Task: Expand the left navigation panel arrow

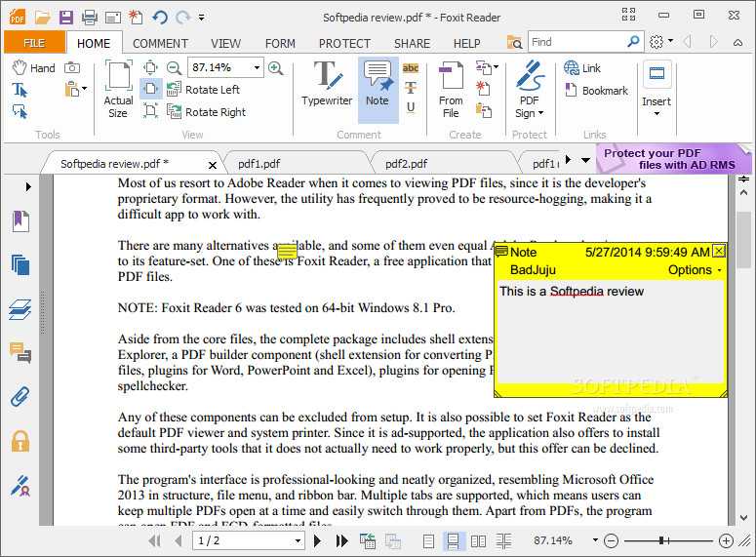Action: click(x=28, y=186)
